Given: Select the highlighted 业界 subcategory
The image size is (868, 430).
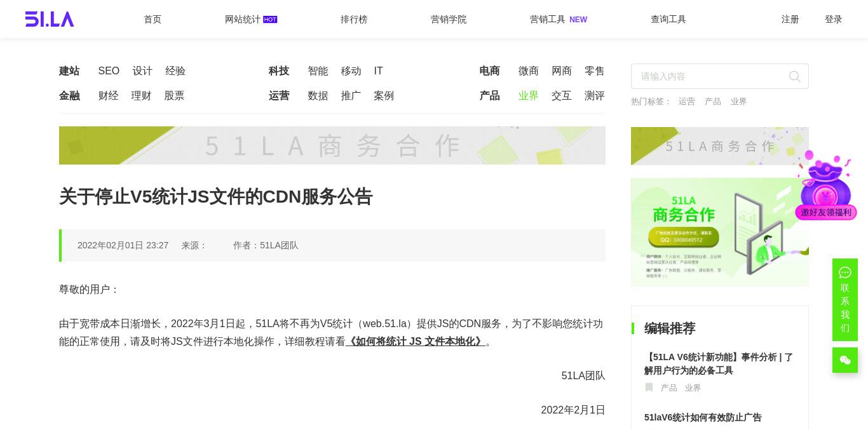Looking at the screenshot, I should pyautogui.click(x=529, y=96).
